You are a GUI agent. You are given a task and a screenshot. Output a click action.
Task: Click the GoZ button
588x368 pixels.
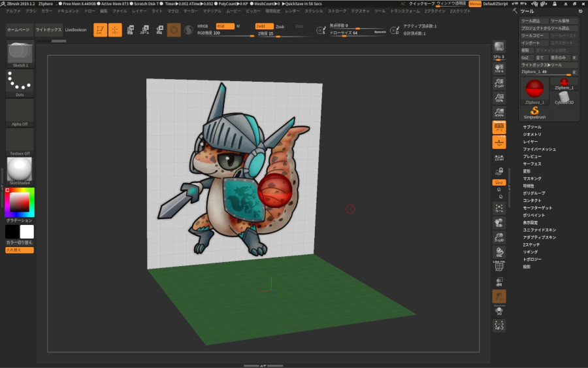(x=525, y=58)
